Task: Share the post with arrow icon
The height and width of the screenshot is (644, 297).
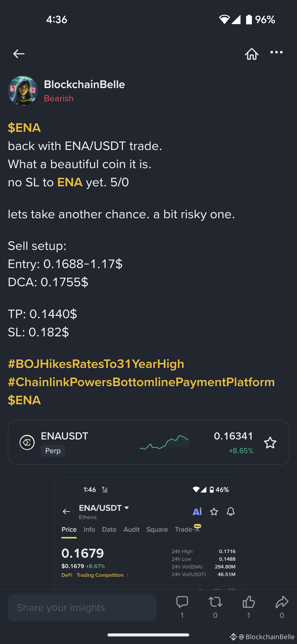Action: [282, 602]
